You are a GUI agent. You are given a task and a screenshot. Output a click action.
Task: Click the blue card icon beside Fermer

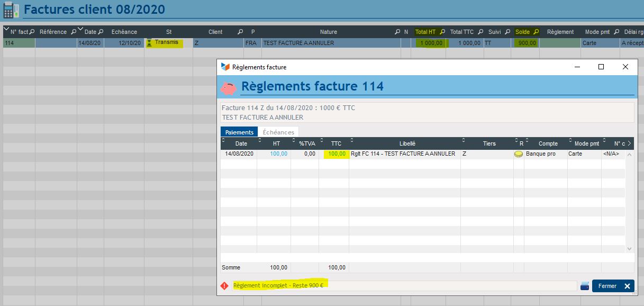click(584, 286)
